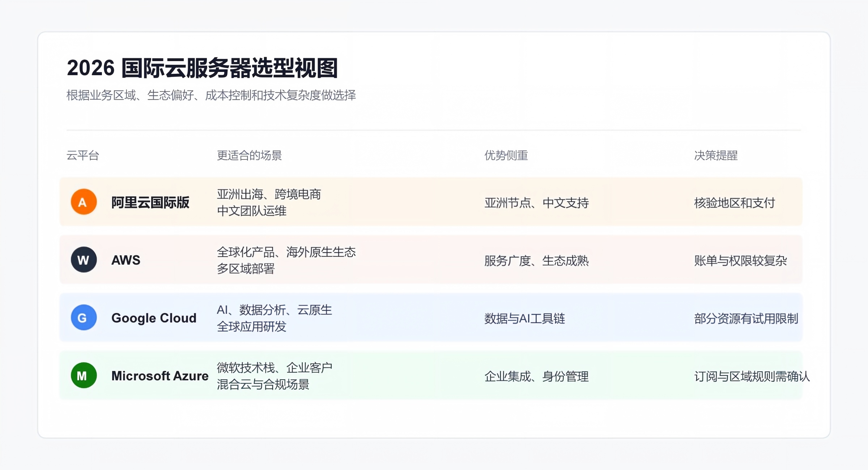Click the cell 核验地区和支付
The image size is (868, 470).
click(734, 203)
